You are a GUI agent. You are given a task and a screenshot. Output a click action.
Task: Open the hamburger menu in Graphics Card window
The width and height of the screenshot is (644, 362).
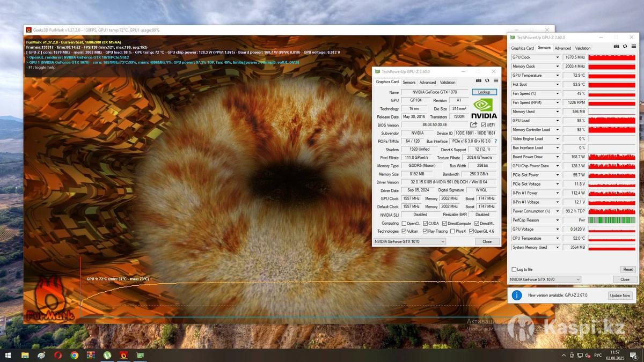click(x=495, y=81)
